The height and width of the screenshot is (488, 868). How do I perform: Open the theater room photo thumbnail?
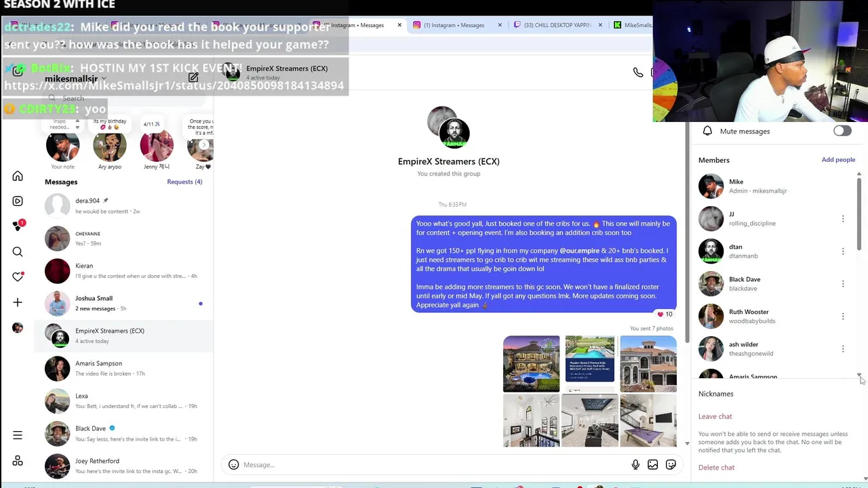pos(590,420)
